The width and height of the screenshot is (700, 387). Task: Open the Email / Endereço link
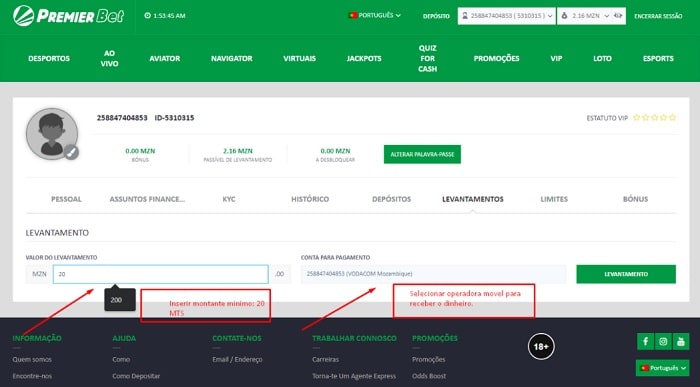point(237,359)
